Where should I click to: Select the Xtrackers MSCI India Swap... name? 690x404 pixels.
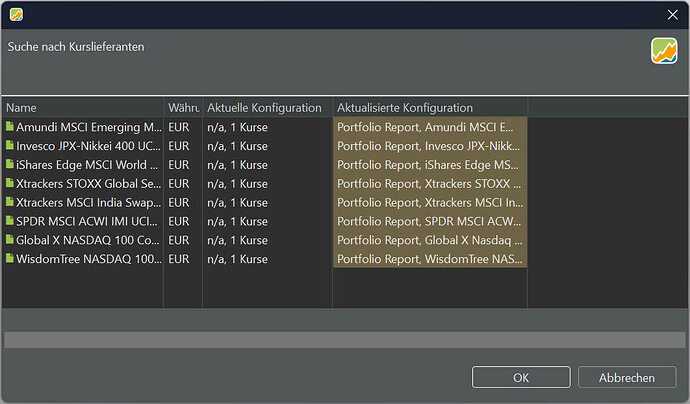88,203
